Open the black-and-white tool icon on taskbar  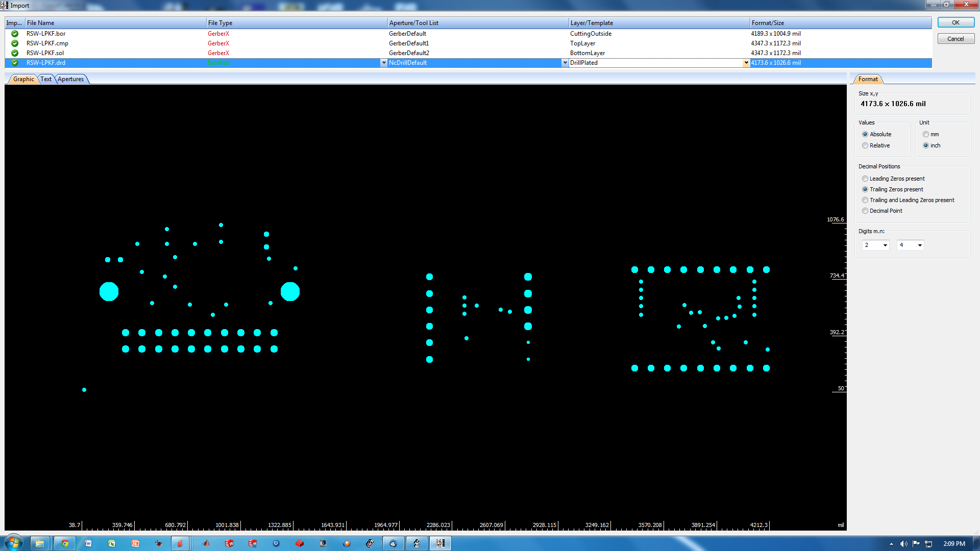pos(370,543)
